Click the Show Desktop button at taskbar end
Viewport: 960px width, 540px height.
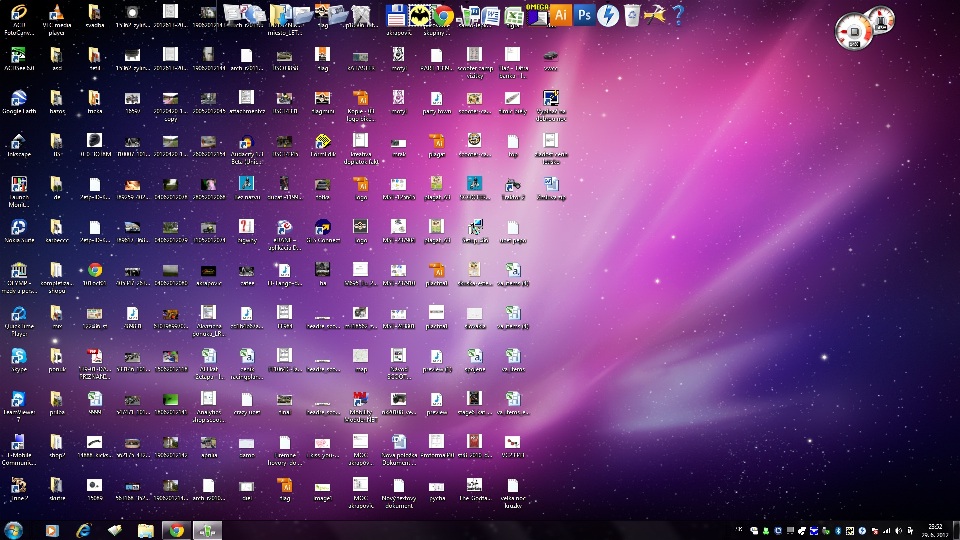pos(956,530)
